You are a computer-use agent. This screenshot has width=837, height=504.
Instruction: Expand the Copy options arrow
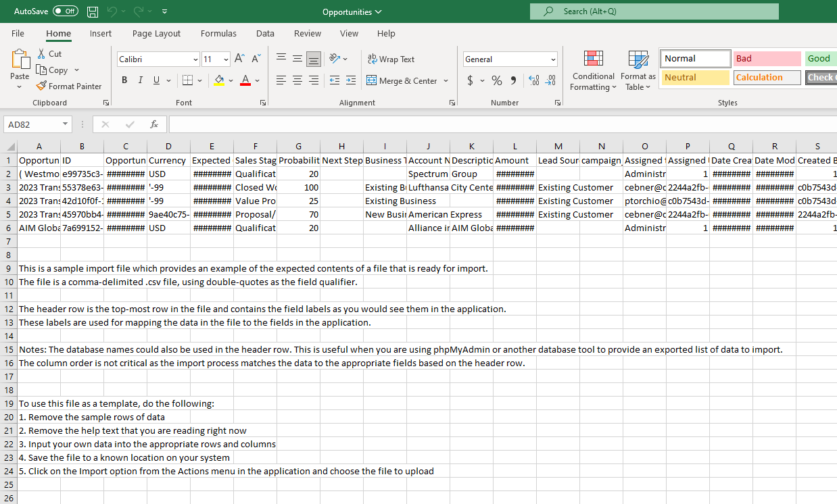[x=76, y=70]
